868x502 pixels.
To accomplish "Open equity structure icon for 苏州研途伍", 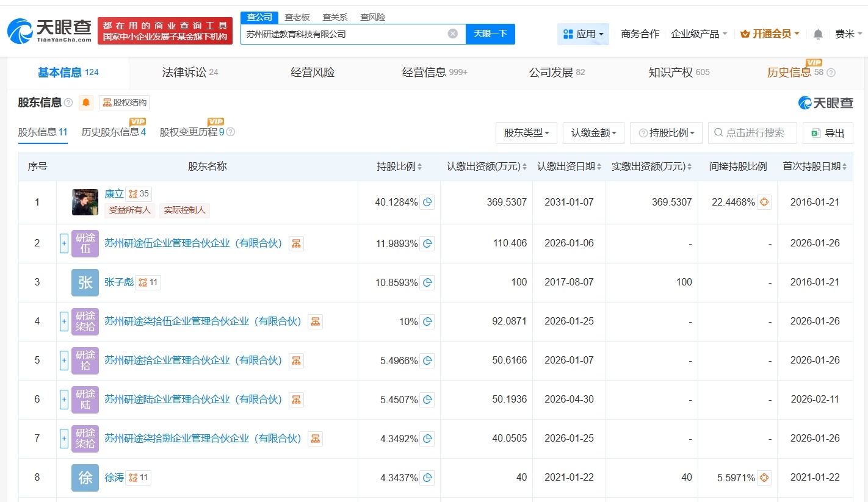I will [296, 243].
